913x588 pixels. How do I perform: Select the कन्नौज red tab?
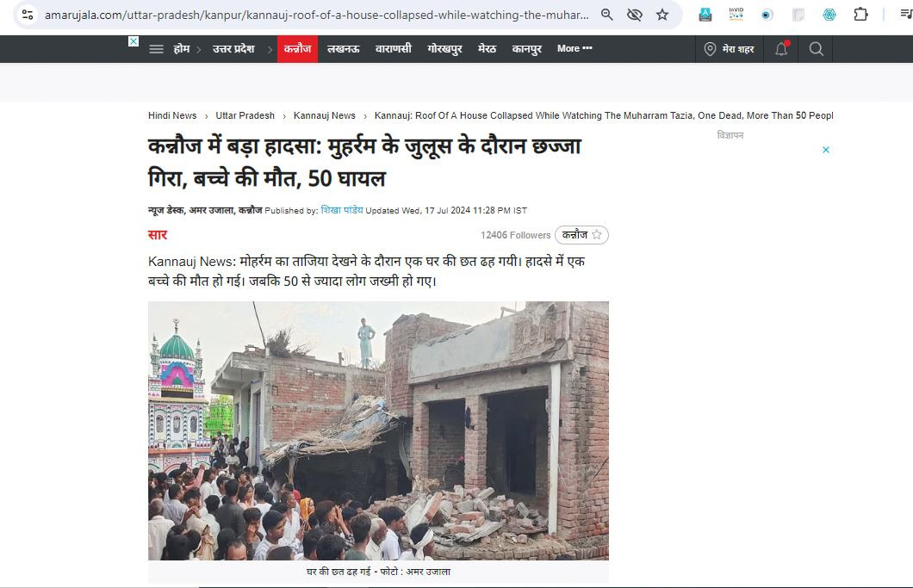click(297, 49)
